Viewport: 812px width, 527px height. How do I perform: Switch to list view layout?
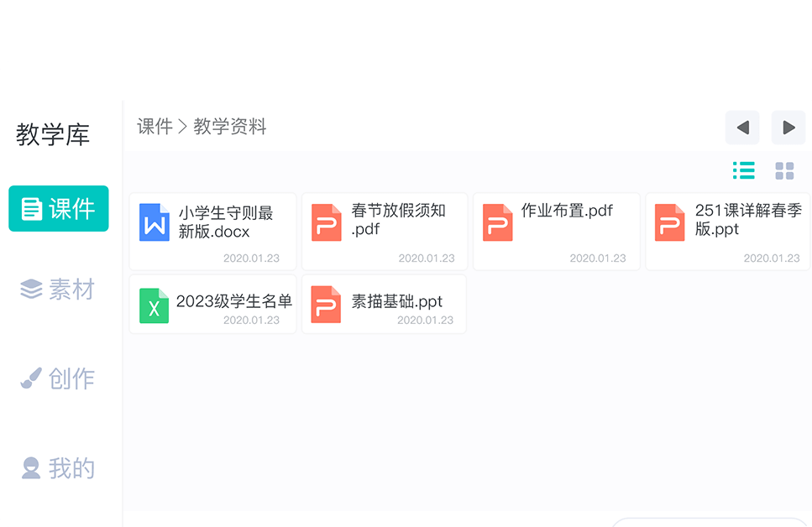743,171
